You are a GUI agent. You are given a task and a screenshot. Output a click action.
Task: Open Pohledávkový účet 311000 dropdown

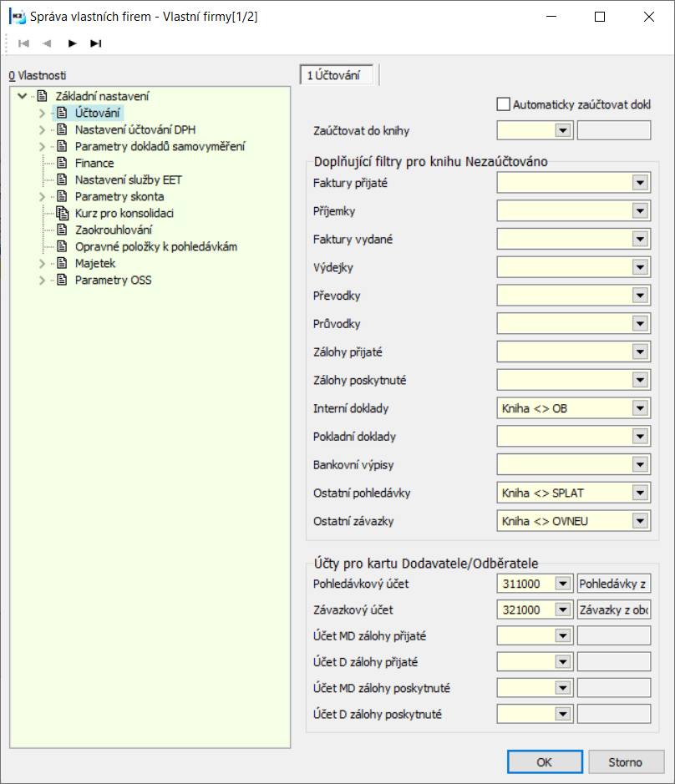(x=563, y=584)
